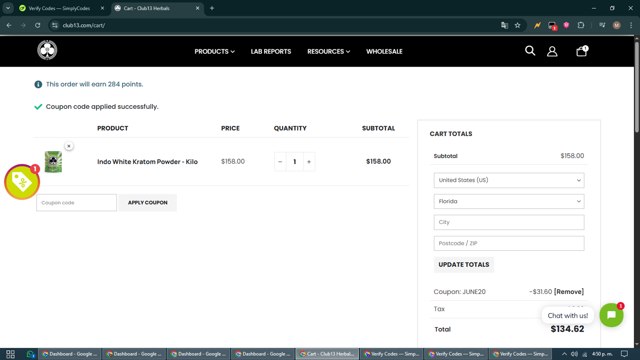Open the user account icon
The width and height of the screenshot is (640, 360).
(552, 51)
